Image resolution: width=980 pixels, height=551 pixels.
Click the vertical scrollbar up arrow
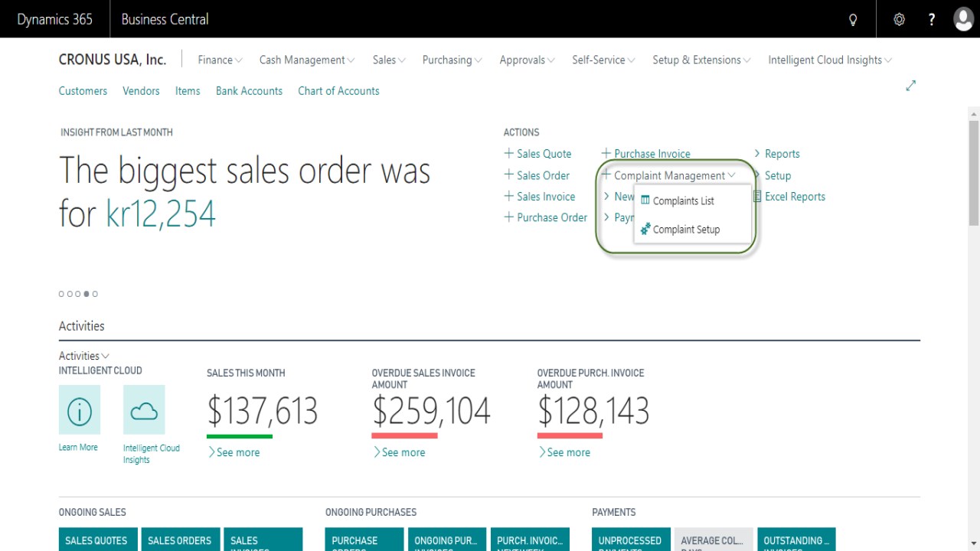pyautogui.click(x=974, y=113)
